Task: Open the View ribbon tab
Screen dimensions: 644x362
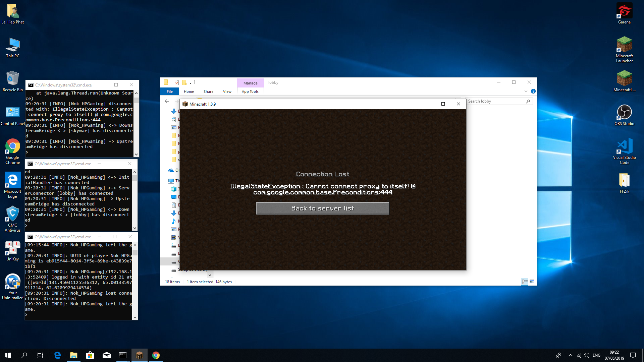Action: coord(227,92)
